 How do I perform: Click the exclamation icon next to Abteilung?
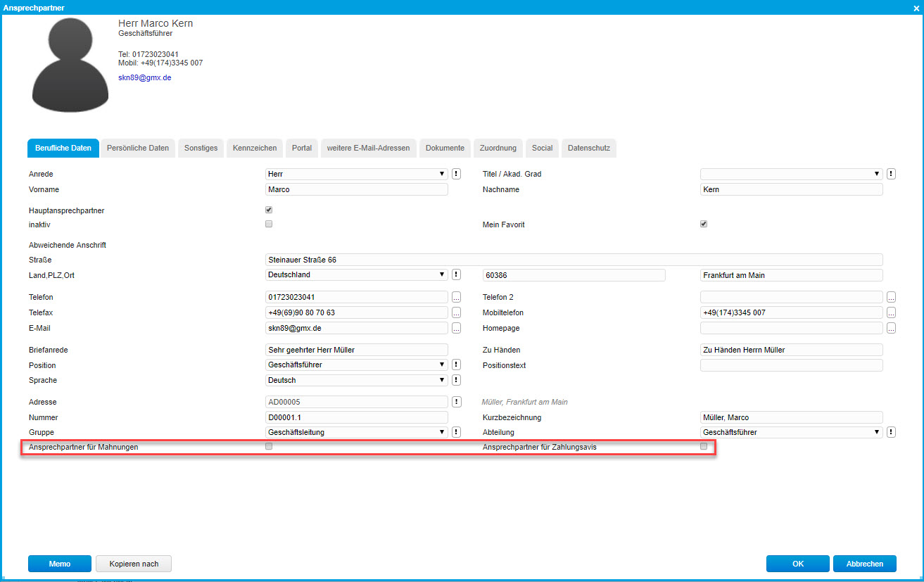(x=891, y=432)
